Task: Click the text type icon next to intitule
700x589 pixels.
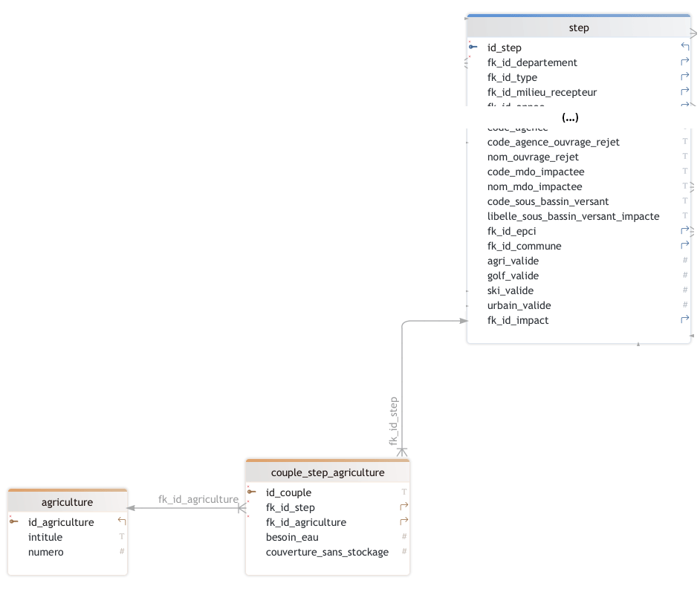Action: (x=122, y=536)
